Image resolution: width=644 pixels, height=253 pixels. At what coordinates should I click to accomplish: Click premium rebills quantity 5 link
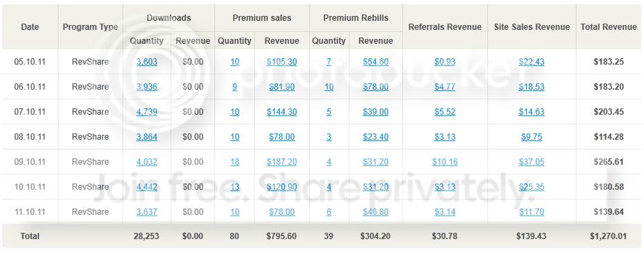(329, 112)
